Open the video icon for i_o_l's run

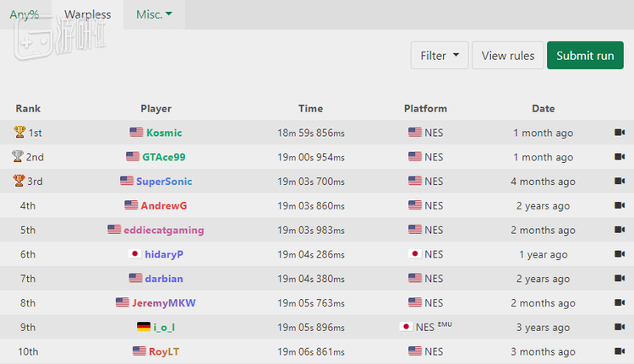pyautogui.click(x=619, y=327)
